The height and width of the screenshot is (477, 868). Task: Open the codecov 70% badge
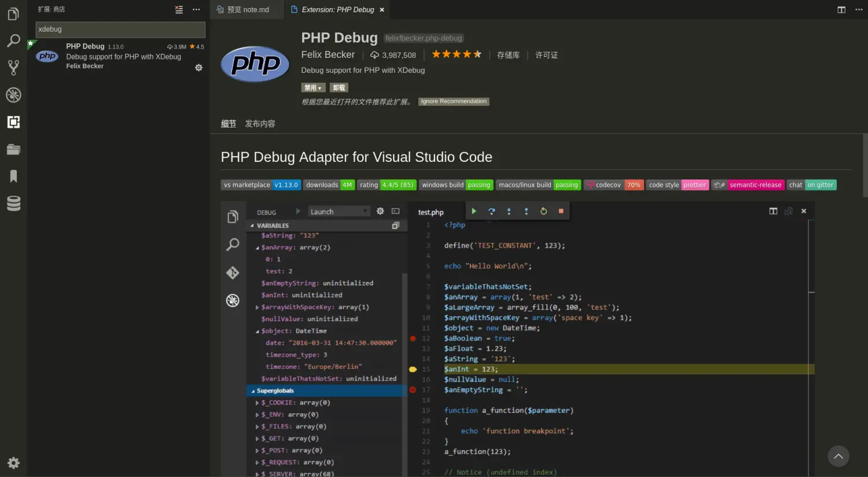pyautogui.click(x=613, y=185)
